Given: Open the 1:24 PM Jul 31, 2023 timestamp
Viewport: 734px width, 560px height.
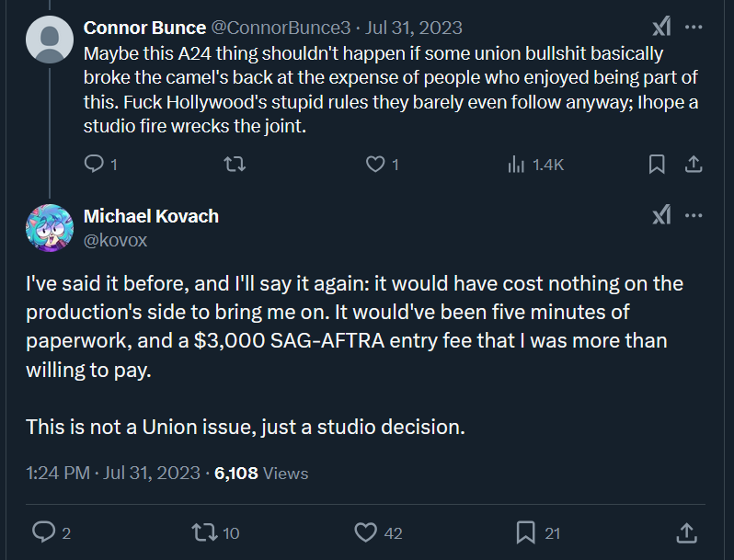Looking at the screenshot, I should [113, 473].
